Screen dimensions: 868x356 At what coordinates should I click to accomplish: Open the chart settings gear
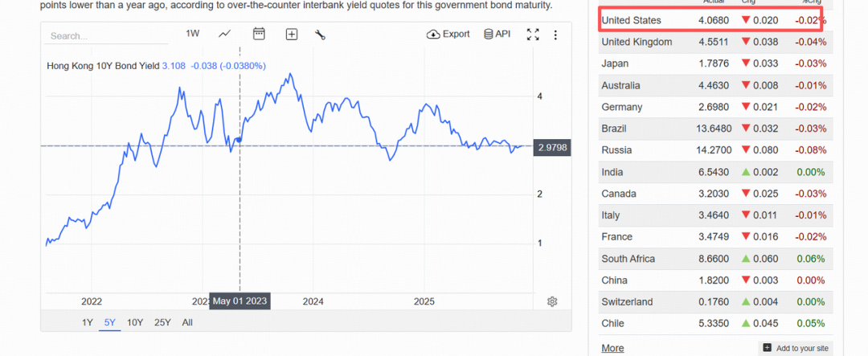point(552,301)
